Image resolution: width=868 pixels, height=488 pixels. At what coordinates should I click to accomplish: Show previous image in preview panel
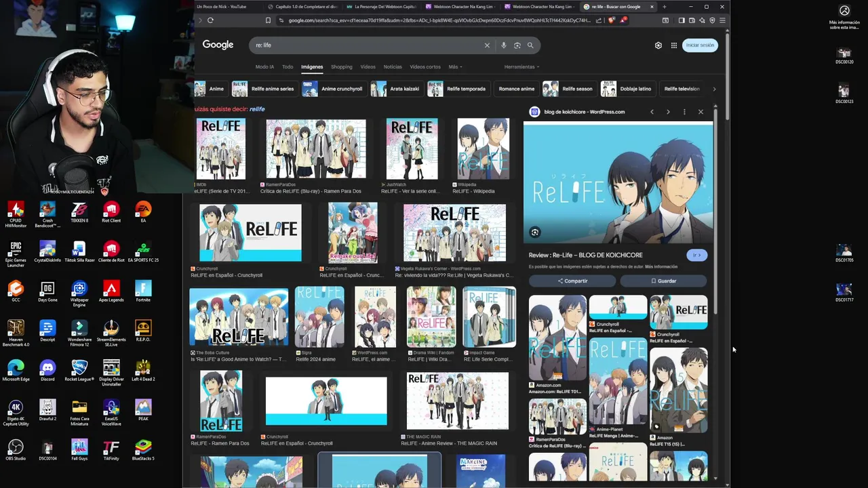(652, 112)
